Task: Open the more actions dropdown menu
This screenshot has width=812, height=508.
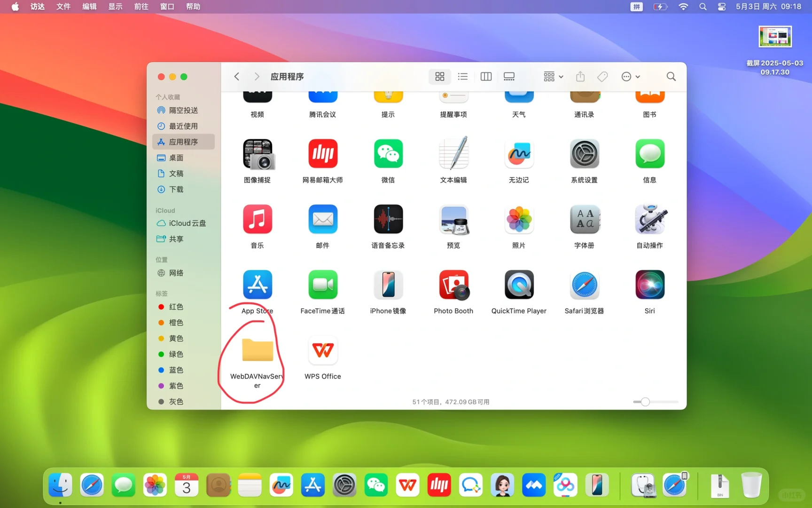Action: 630,76
